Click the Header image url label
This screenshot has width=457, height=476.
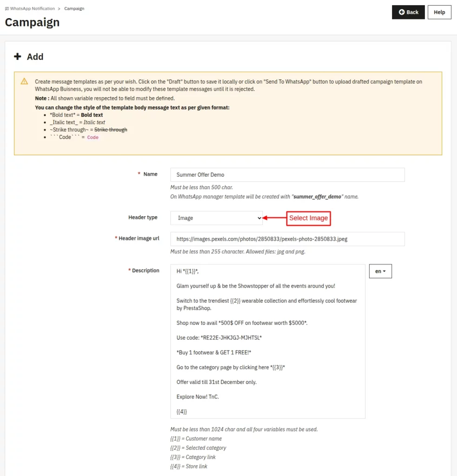tap(138, 238)
